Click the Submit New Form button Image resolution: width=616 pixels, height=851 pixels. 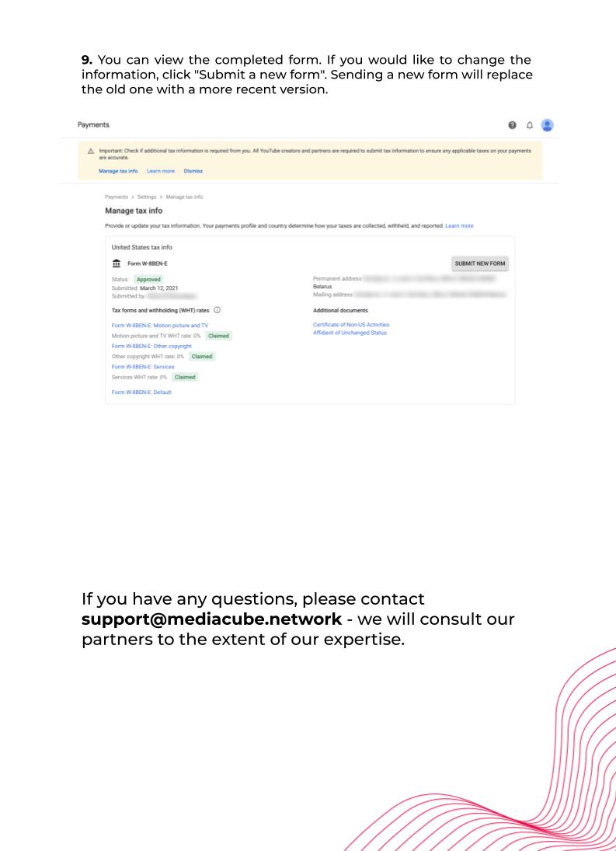click(480, 263)
